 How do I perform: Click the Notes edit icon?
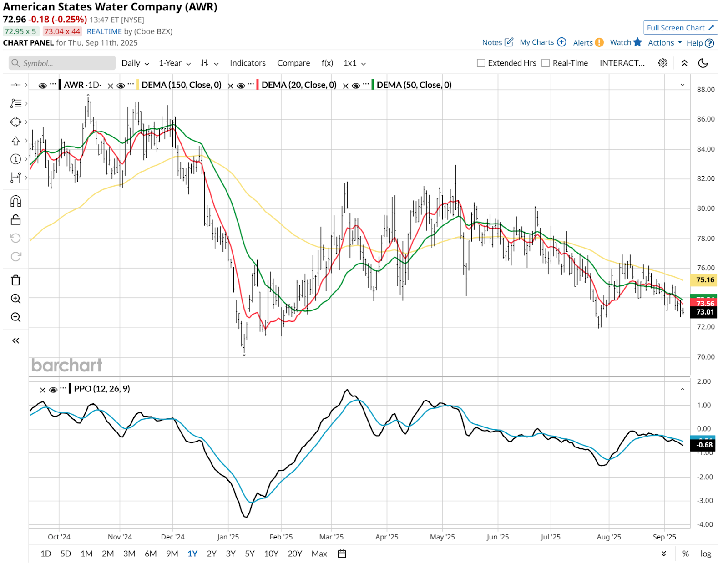509,42
